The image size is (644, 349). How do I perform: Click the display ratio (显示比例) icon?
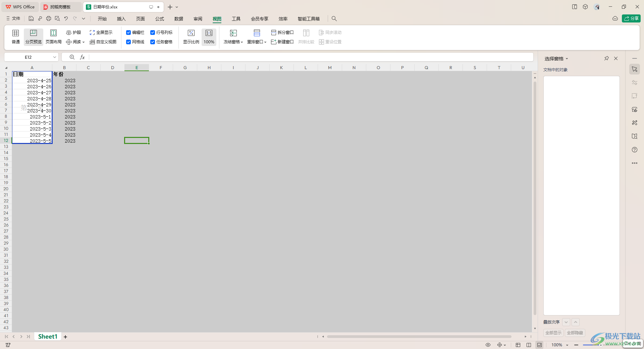point(191,33)
